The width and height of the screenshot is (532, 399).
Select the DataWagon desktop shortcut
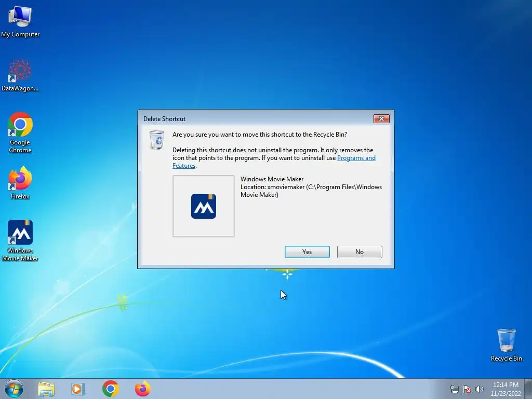tap(20, 75)
